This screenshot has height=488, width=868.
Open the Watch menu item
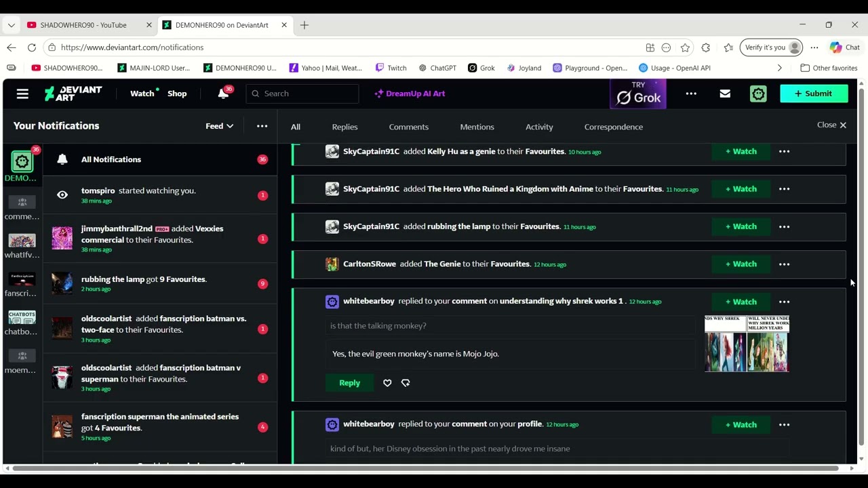[142, 94]
